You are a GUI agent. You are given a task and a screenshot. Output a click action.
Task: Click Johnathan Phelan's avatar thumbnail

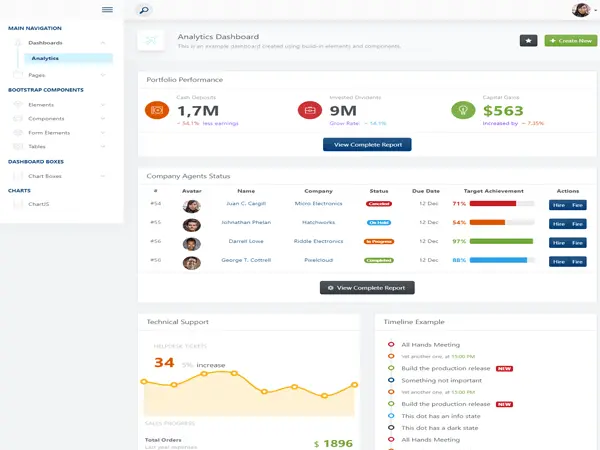[x=192, y=225]
